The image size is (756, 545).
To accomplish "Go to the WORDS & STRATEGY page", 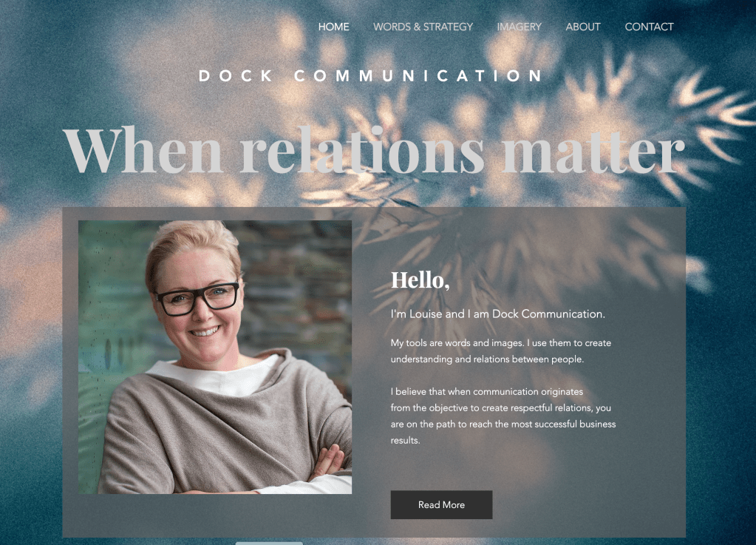I will pyautogui.click(x=423, y=27).
